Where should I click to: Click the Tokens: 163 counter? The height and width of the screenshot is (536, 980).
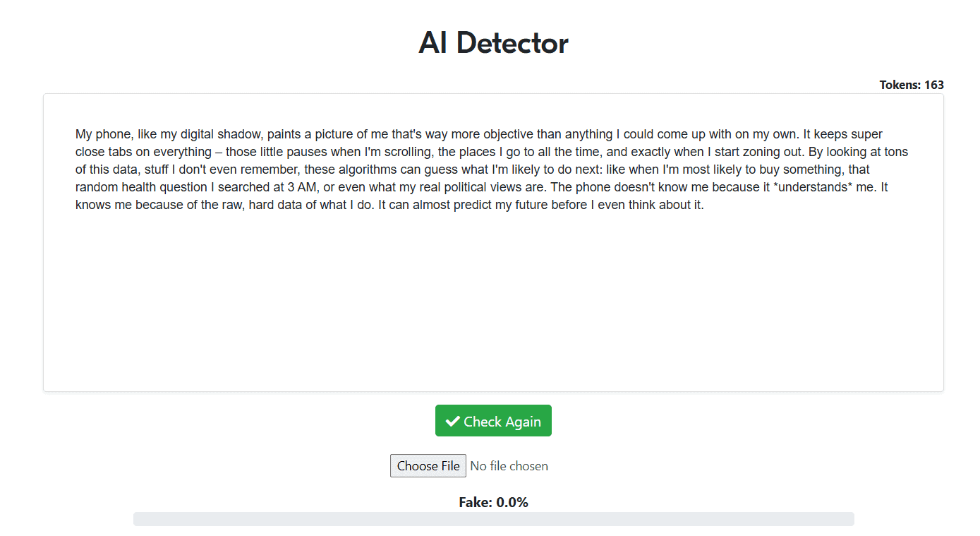[x=911, y=85]
